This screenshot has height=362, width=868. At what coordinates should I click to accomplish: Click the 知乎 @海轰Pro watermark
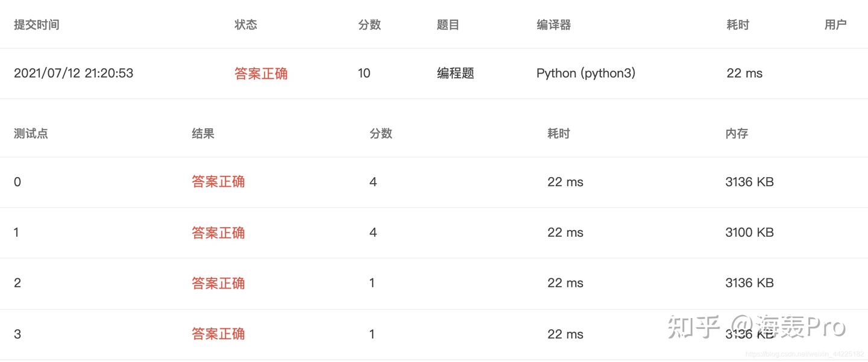(x=756, y=326)
